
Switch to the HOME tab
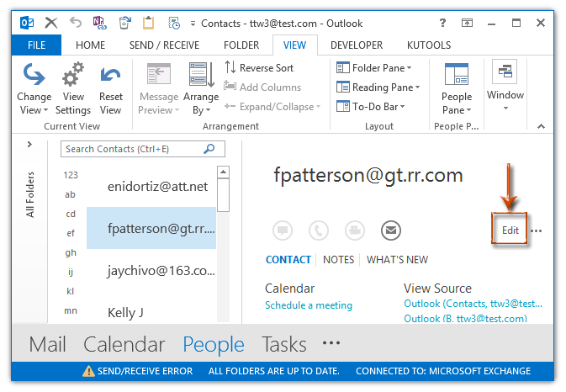pos(90,45)
